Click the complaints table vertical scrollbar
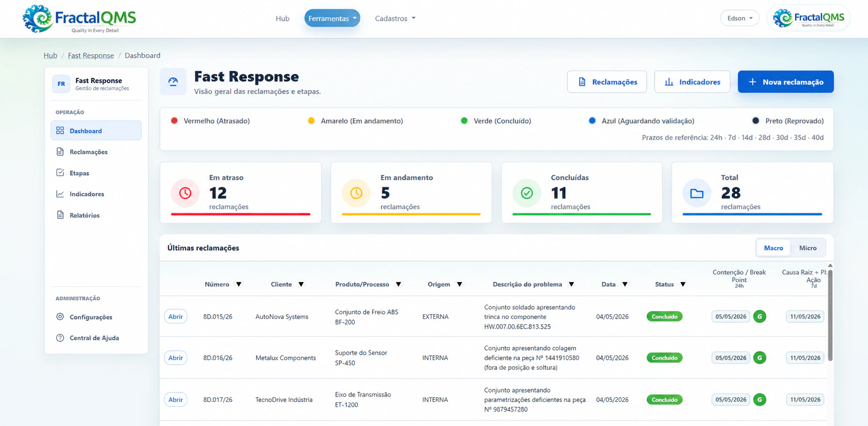This screenshot has width=868, height=426. [830, 316]
